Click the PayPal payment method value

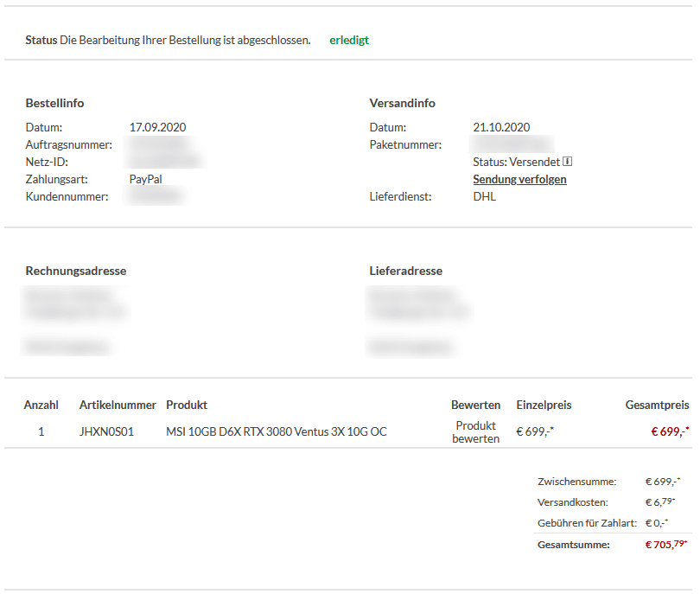coord(146,179)
